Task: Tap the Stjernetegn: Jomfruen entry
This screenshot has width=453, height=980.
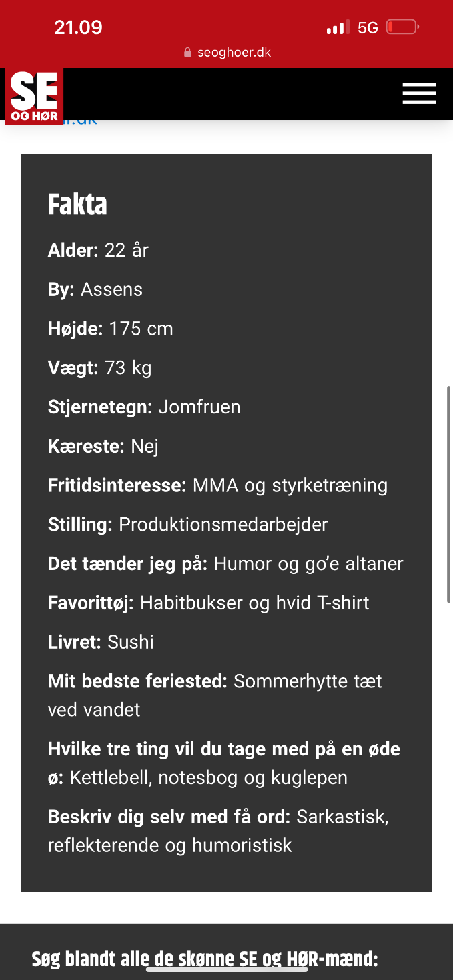Action: 144,407
